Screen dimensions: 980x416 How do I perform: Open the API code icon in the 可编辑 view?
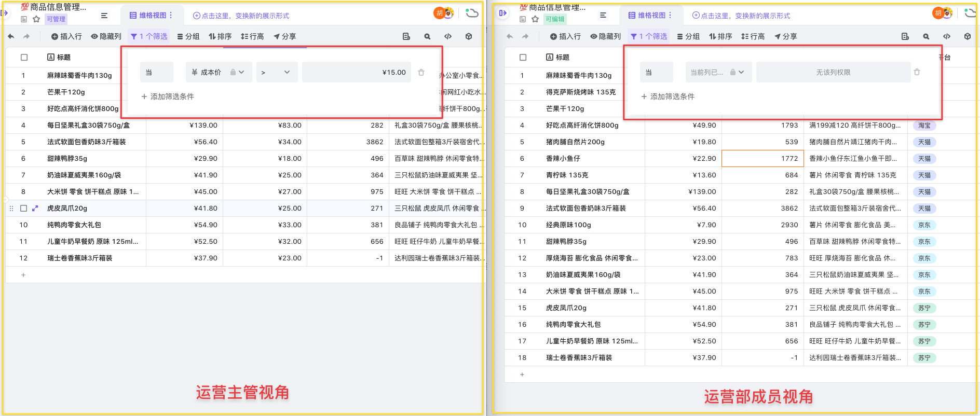947,37
